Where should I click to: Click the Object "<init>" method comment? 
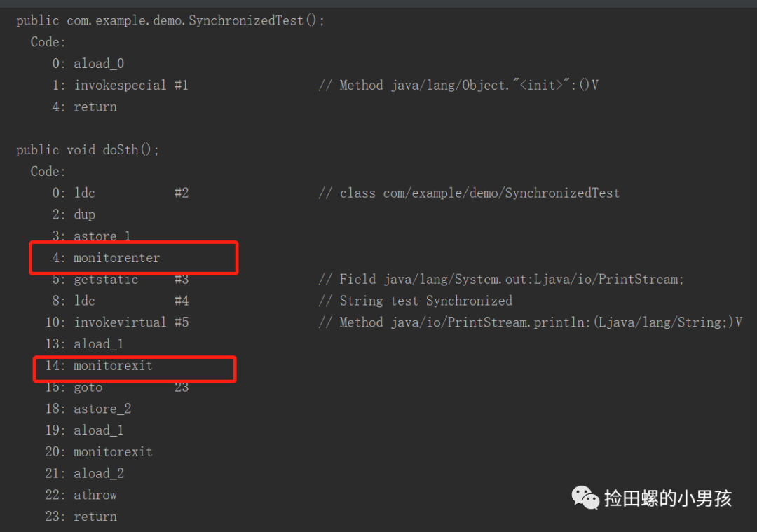[458, 86]
